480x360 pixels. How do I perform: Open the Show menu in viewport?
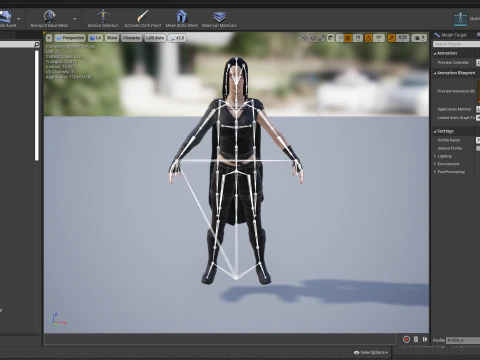click(112, 38)
